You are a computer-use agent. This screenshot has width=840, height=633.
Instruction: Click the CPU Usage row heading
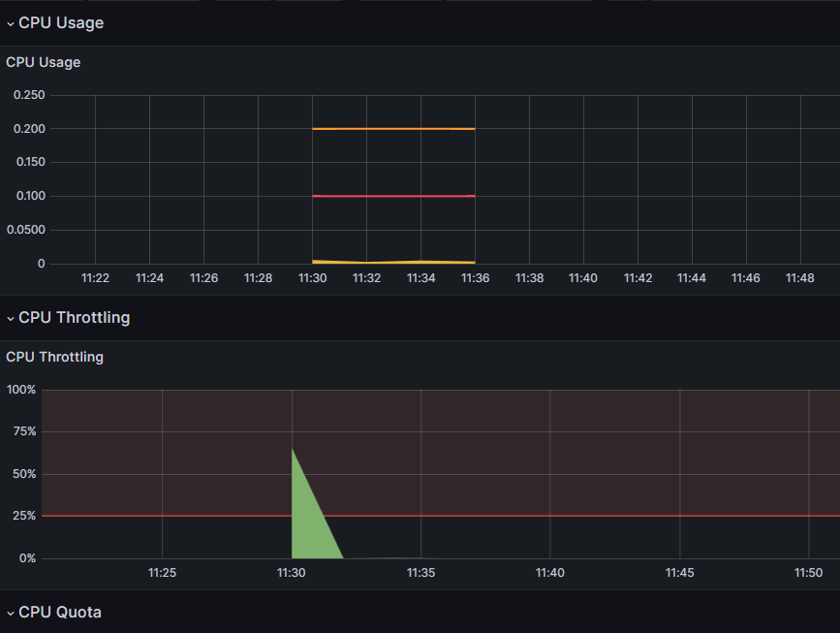[x=61, y=23]
